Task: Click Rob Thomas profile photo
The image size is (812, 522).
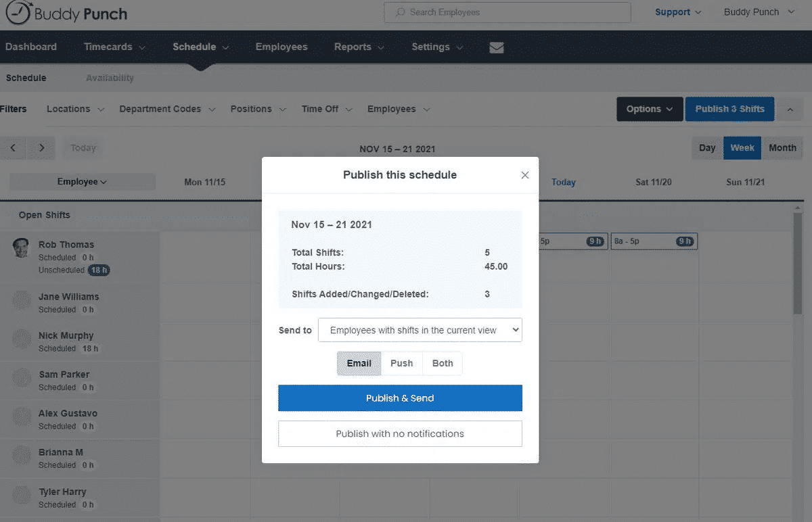Action: coord(22,247)
